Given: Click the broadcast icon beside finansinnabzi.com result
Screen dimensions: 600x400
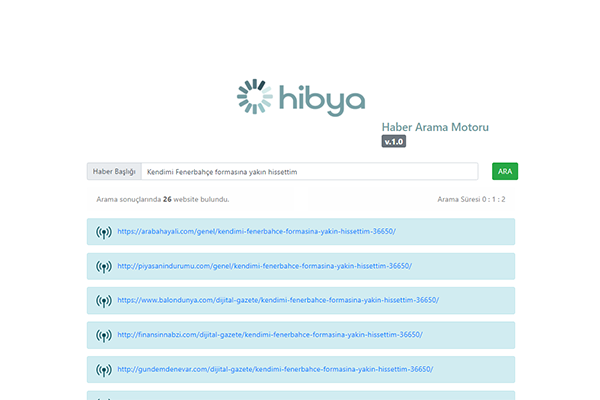Looking at the screenshot, I should coord(103,335).
